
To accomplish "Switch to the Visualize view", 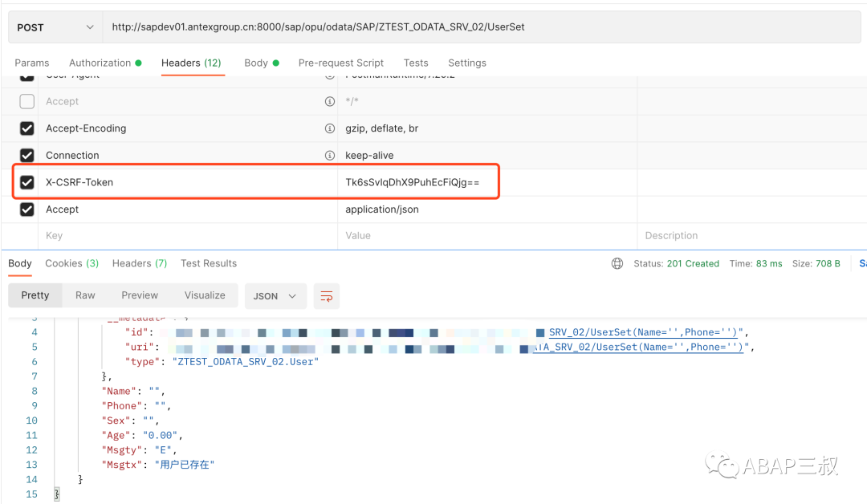I will 205,295.
